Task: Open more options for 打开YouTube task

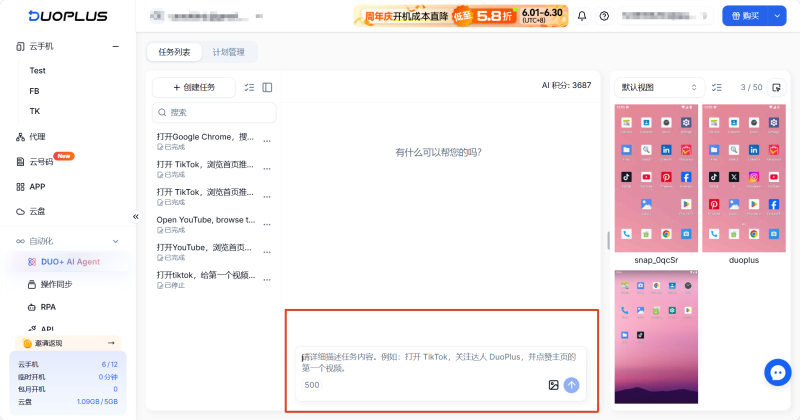Action: tap(267, 252)
